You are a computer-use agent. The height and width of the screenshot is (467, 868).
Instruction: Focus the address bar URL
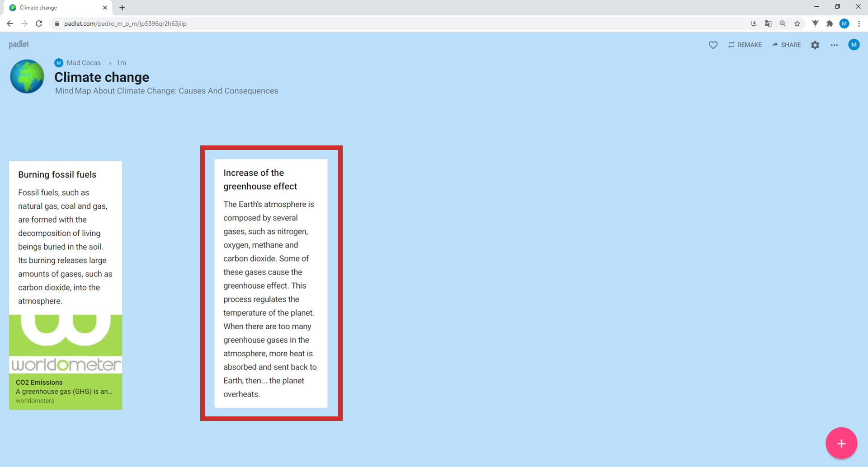coord(125,23)
